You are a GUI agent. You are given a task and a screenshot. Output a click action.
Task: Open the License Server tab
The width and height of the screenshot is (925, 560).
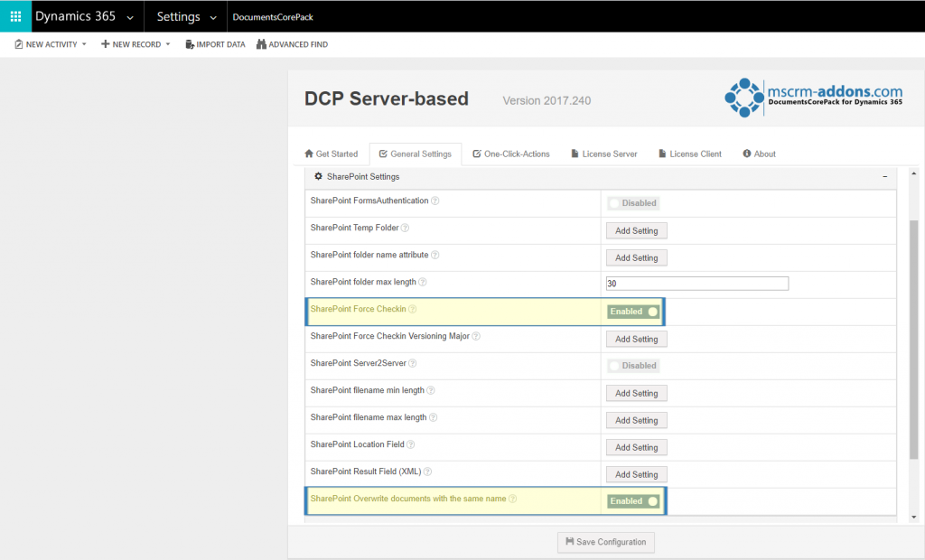pos(603,154)
